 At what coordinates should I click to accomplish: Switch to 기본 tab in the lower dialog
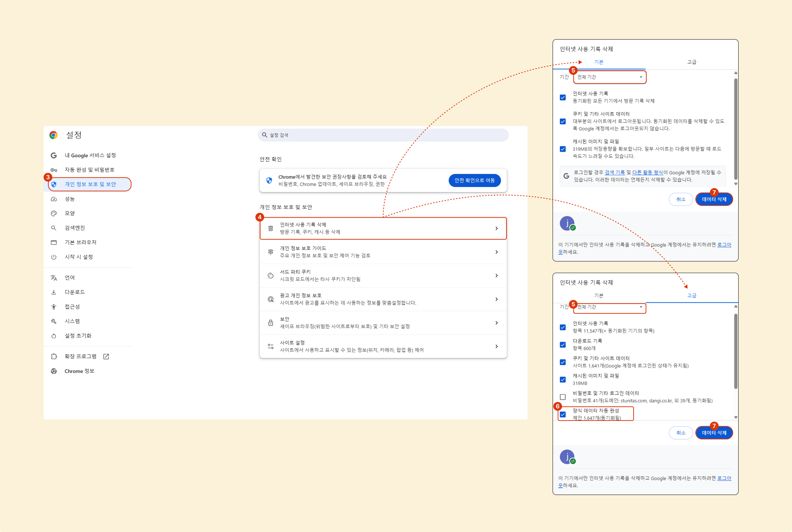tap(599, 296)
